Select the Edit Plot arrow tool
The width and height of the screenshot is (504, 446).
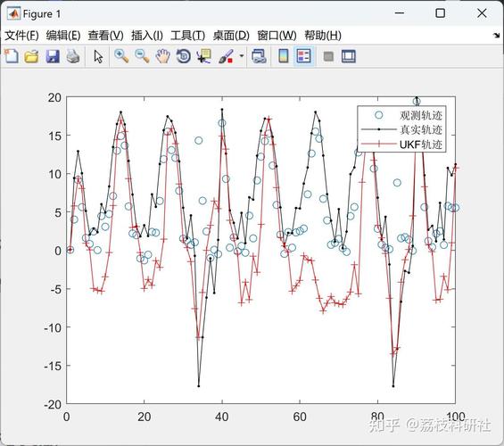pos(98,56)
